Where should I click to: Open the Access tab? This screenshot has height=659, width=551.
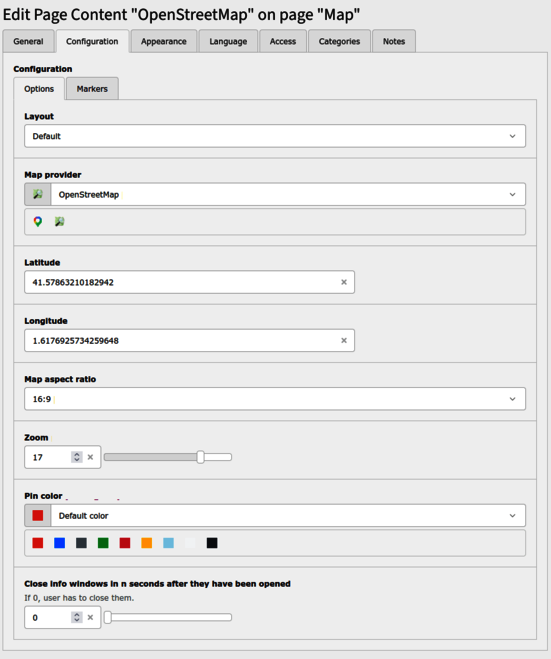click(x=283, y=41)
